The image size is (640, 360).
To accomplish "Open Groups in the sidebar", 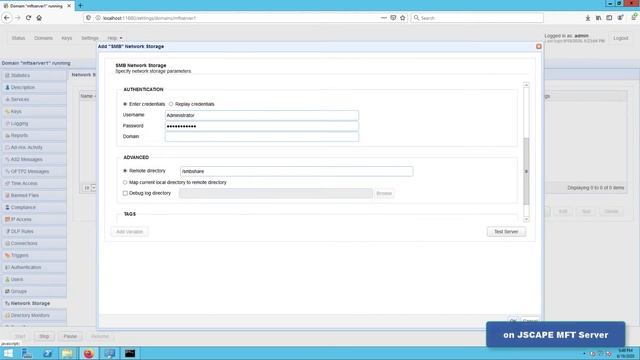I will (x=33, y=291).
